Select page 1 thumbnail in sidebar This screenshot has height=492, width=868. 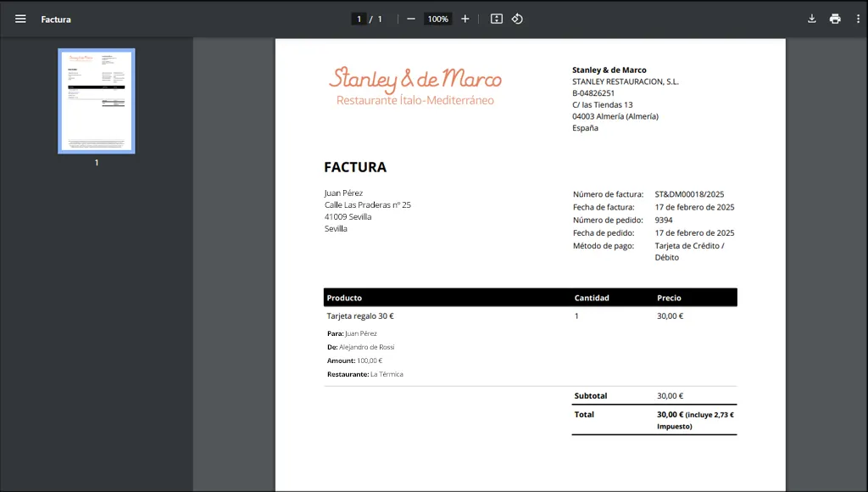click(97, 101)
